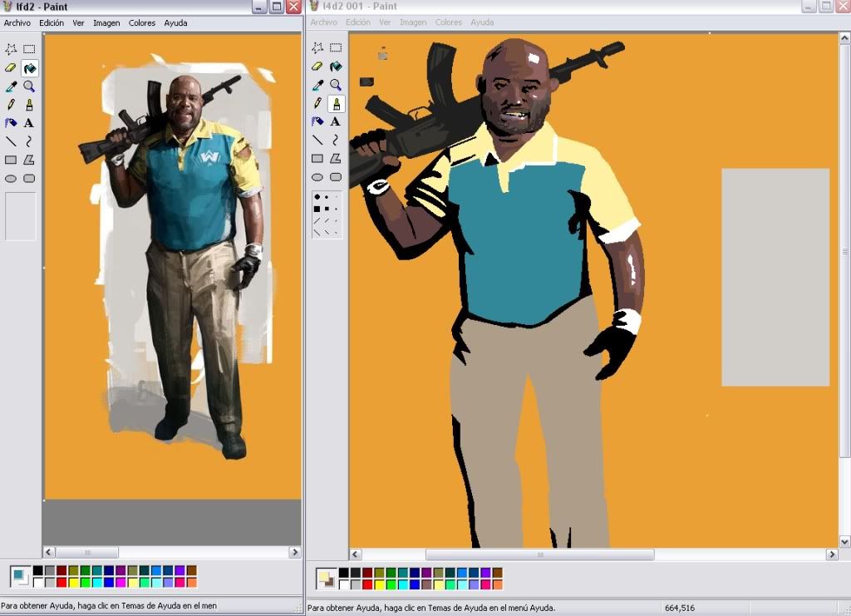
Task: Open the Imagen menu in l4d2 001 window
Action: pyautogui.click(x=413, y=22)
